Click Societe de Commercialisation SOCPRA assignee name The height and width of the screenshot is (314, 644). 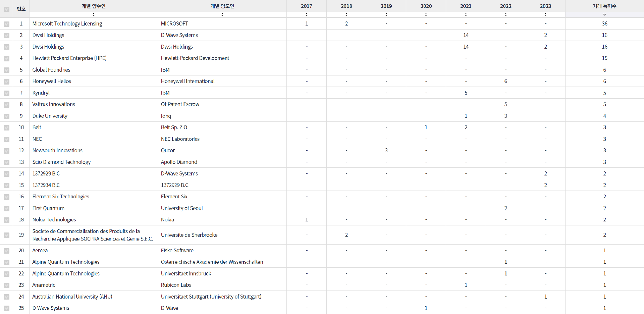click(x=93, y=235)
